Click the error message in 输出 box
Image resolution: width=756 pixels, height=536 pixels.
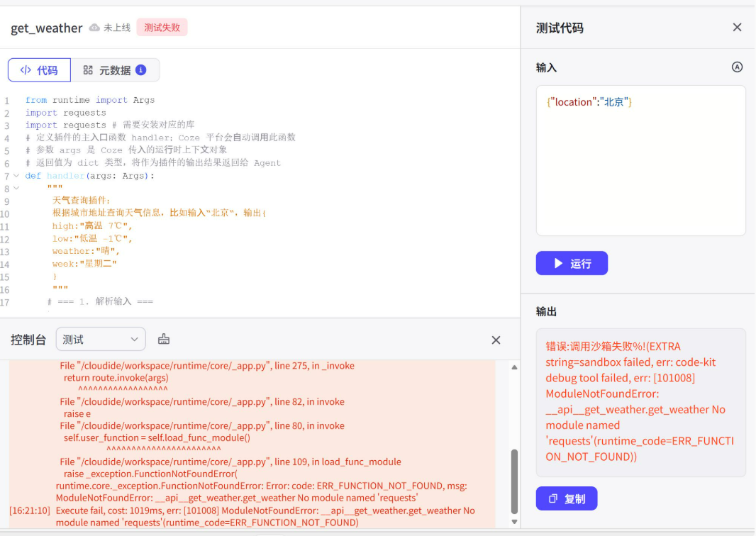click(x=640, y=401)
